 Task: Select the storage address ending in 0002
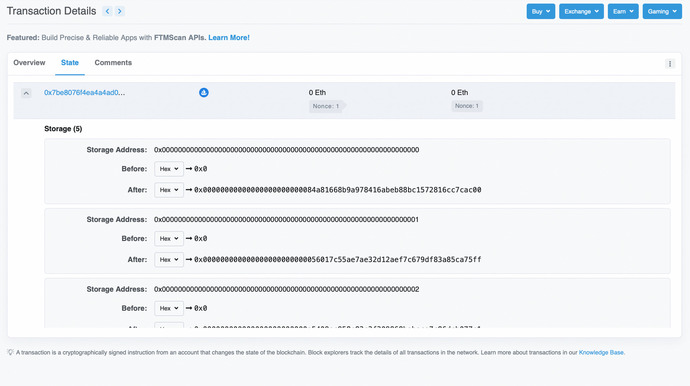[x=286, y=289]
